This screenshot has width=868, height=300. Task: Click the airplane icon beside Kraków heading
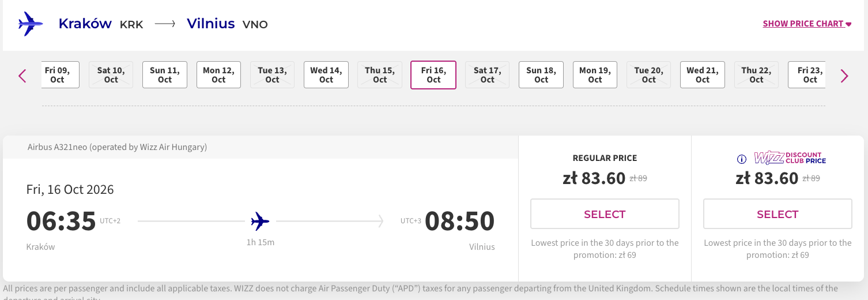(x=31, y=24)
